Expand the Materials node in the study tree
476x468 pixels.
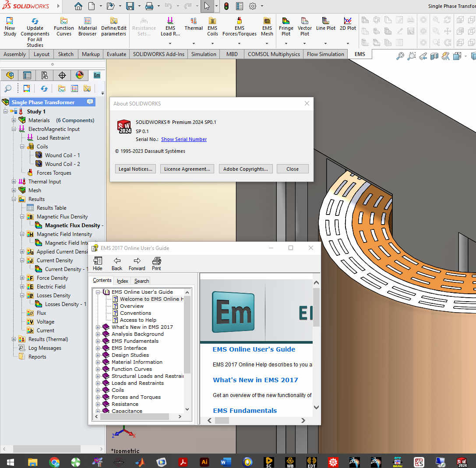tap(14, 120)
